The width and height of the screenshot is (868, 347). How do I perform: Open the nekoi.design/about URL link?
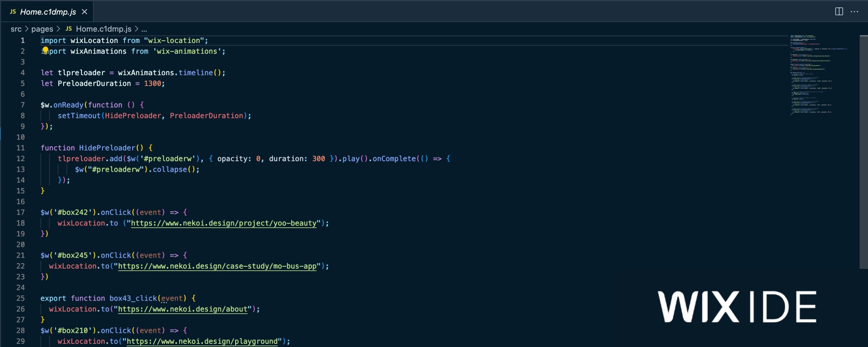click(183, 309)
